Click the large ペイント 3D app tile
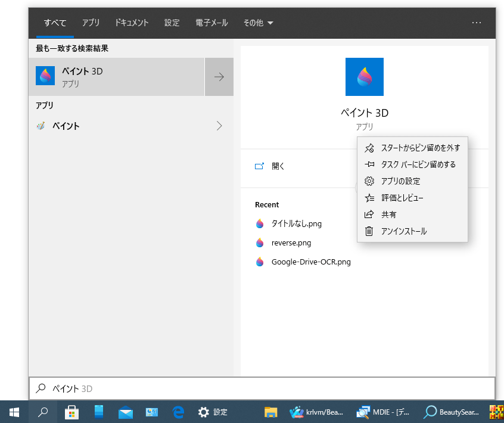This screenshot has height=423, width=504. pos(364,77)
